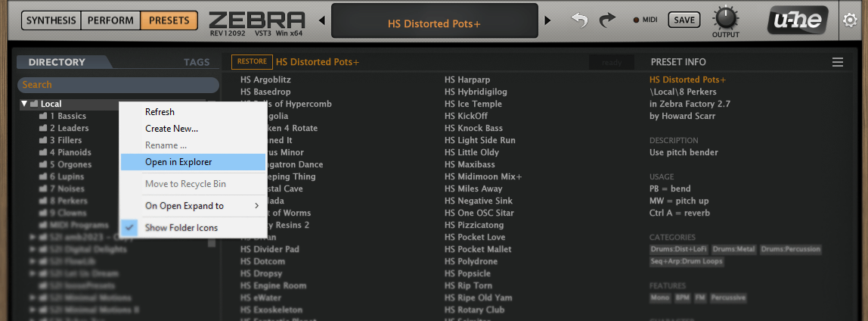The width and height of the screenshot is (868, 321).
Task: Click the MIDI activity indicator
Action: 637,20
